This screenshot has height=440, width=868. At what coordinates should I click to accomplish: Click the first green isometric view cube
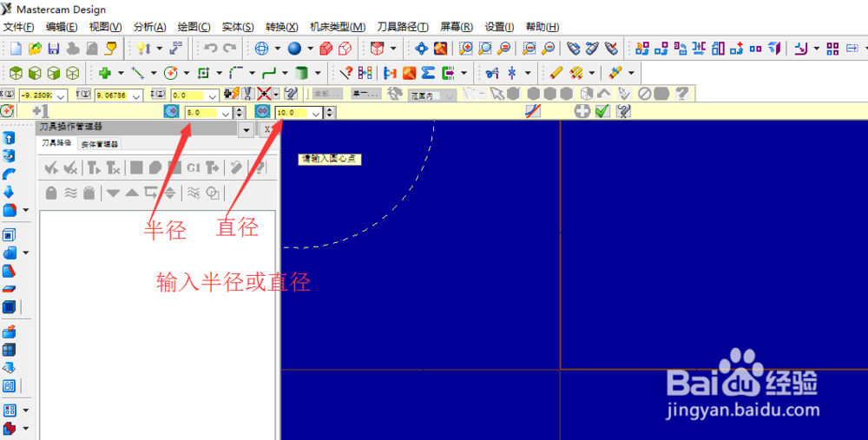click(16, 73)
